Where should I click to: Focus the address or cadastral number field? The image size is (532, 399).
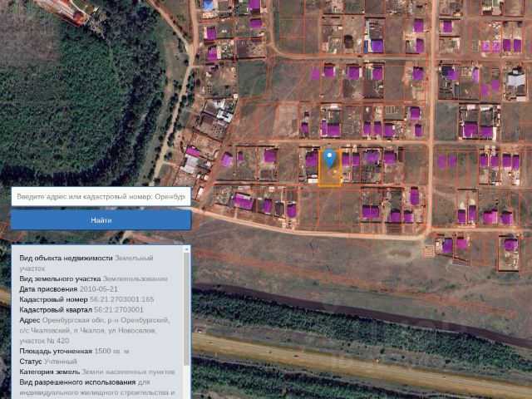click(101, 196)
